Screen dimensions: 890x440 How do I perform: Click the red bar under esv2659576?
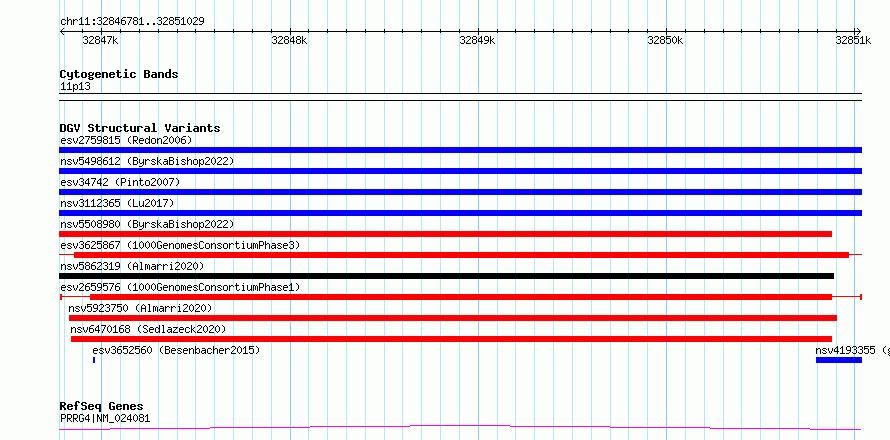(x=461, y=297)
